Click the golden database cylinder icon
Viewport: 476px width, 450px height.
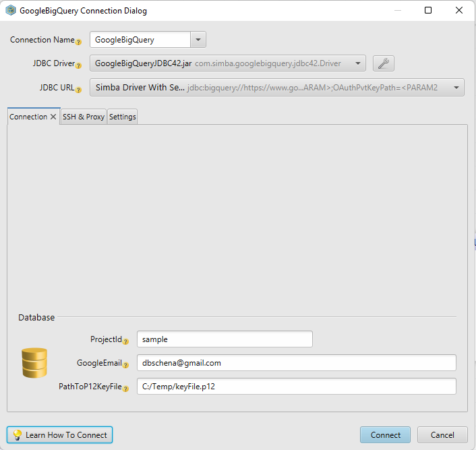tap(34, 363)
